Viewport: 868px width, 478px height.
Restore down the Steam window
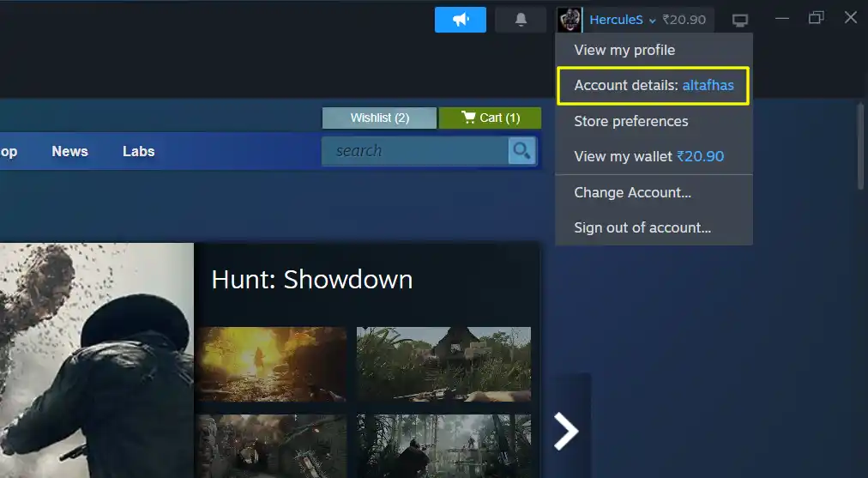point(816,18)
